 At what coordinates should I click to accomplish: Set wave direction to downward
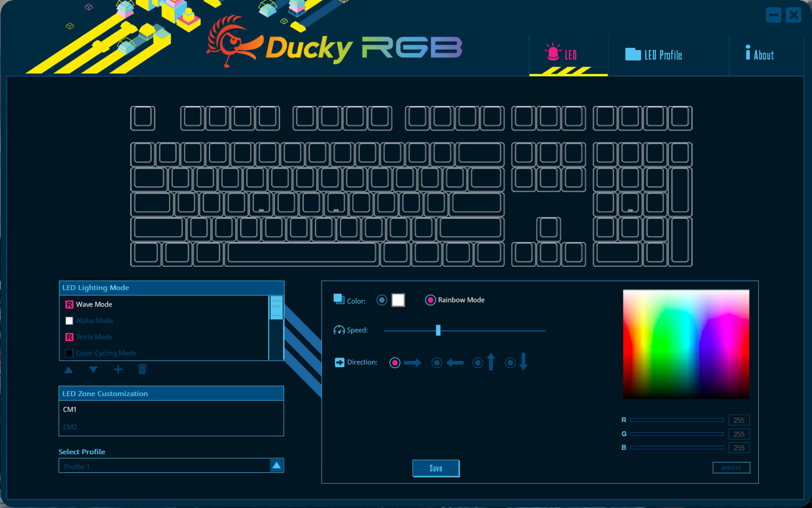coord(510,362)
